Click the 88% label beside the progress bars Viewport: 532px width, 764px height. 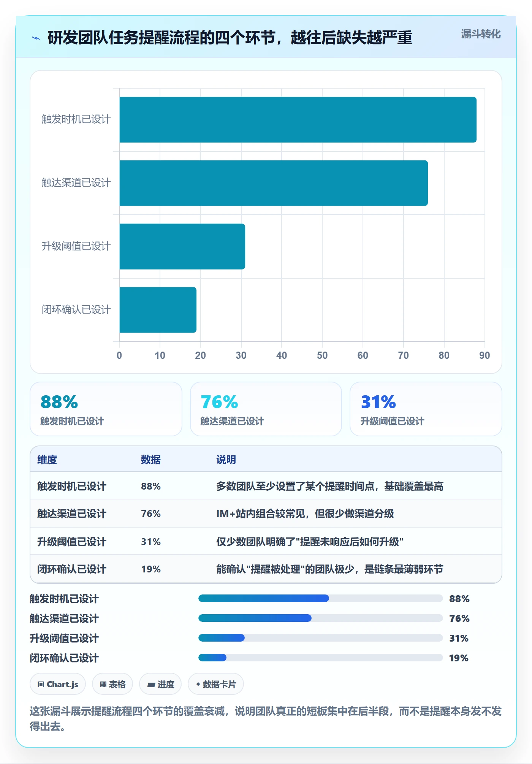tap(459, 599)
